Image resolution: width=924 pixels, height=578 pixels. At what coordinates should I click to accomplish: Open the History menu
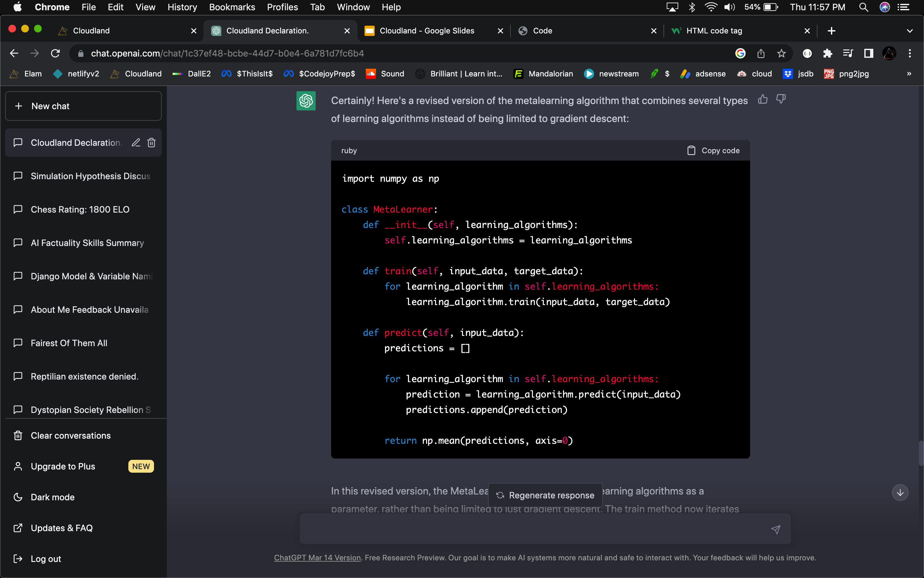[x=182, y=7]
